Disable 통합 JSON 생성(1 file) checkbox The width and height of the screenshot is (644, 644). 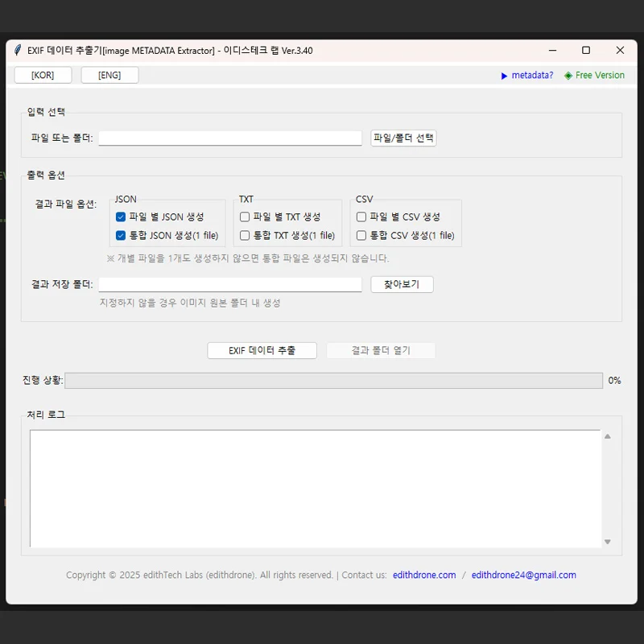click(x=120, y=235)
